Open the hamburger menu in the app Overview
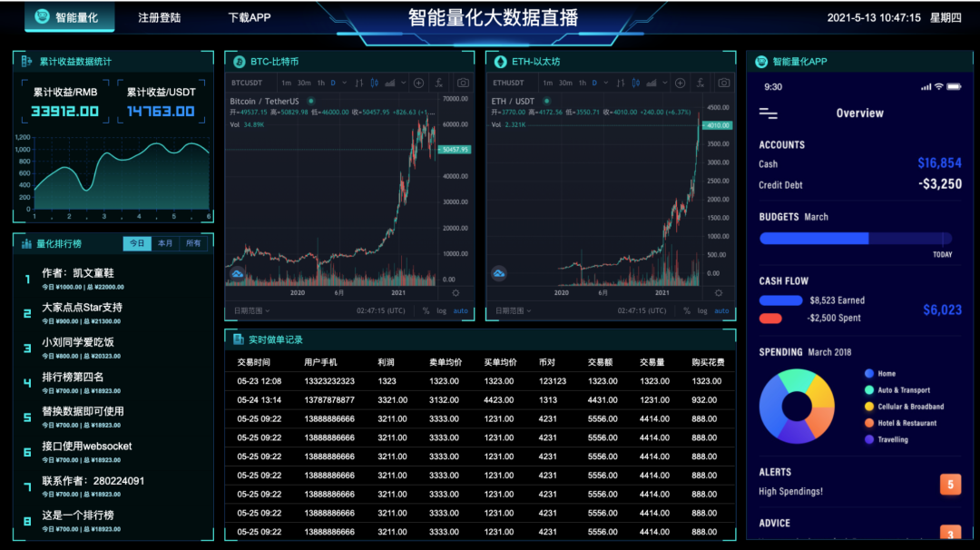 [x=769, y=113]
